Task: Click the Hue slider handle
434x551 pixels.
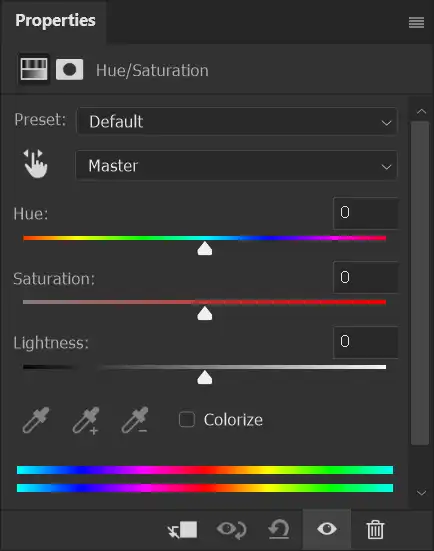Action: (x=205, y=248)
